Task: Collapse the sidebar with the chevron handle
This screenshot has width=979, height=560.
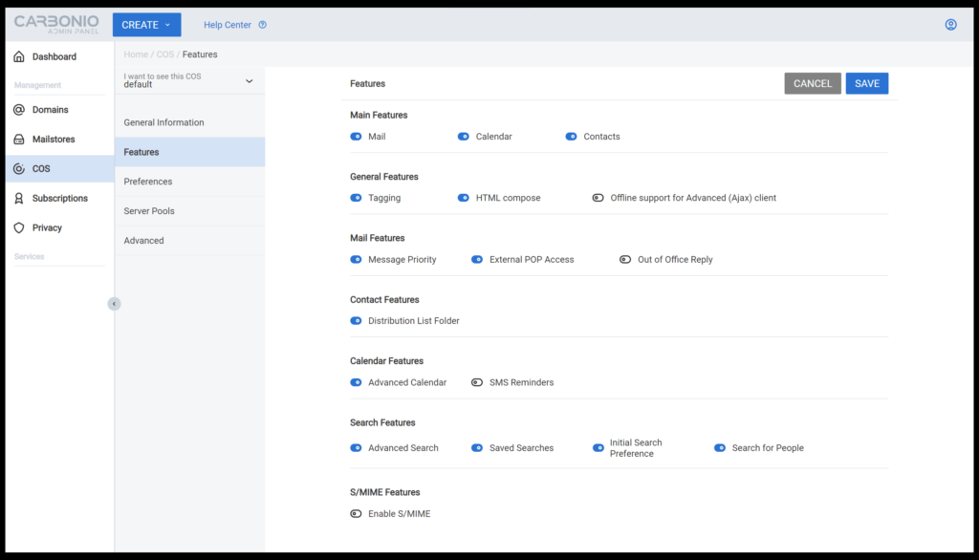Action: 114,304
